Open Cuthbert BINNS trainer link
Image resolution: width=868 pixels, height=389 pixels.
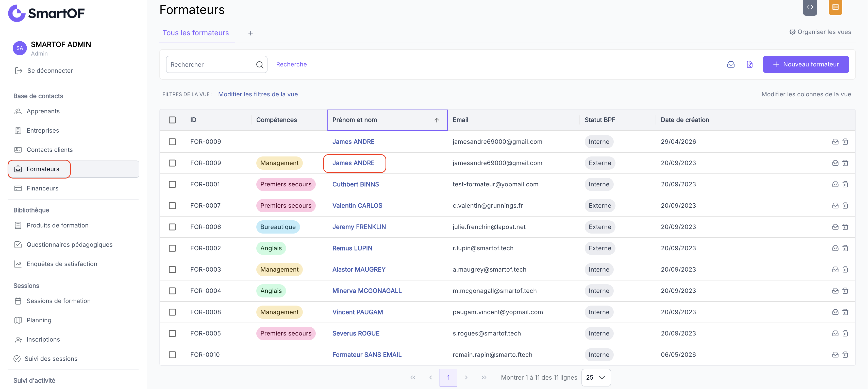pyautogui.click(x=356, y=184)
